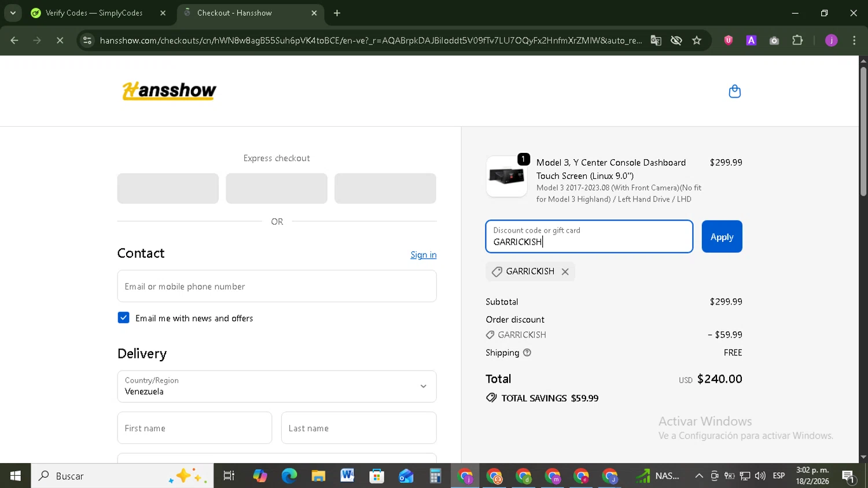Click the NAS stock widget on taskbar
The height and width of the screenshot is (488, 868).
coord(658,476)
